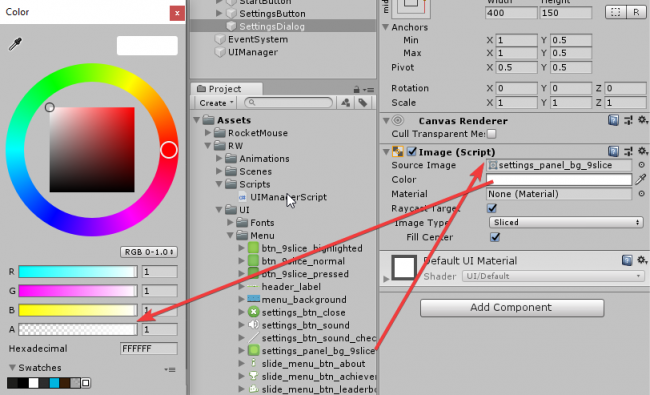The width and height of the screenshot is (650, 395).
Task: Click the R raw edit mode button
Action: pyautogui.click(x=636, y=12)
